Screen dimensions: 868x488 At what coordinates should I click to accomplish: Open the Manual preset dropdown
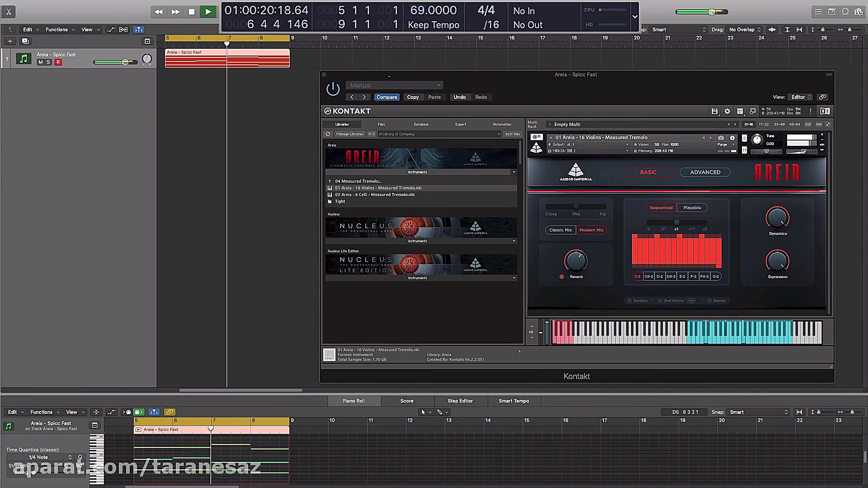pyautogui.click(x=394, y=85)
